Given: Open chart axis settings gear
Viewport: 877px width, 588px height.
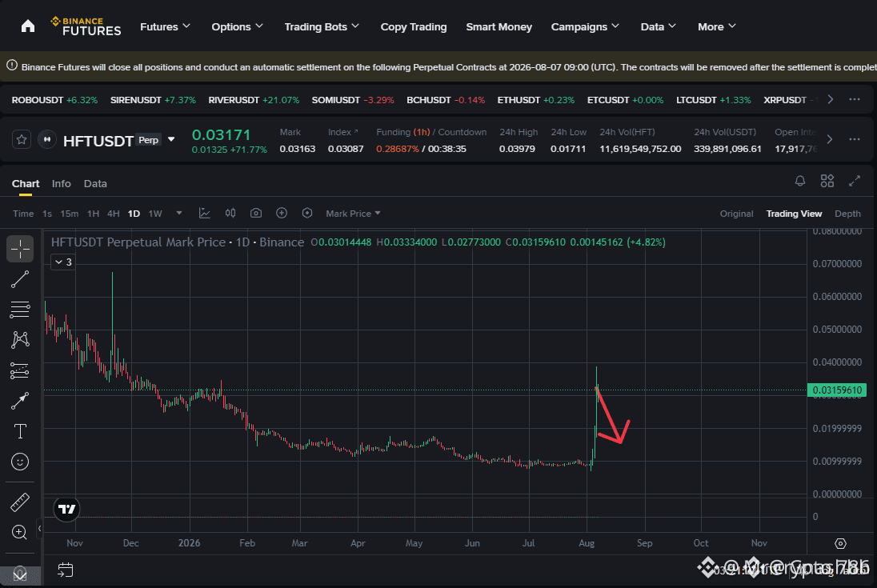Looking at the screenshot, I should [840, 543].
